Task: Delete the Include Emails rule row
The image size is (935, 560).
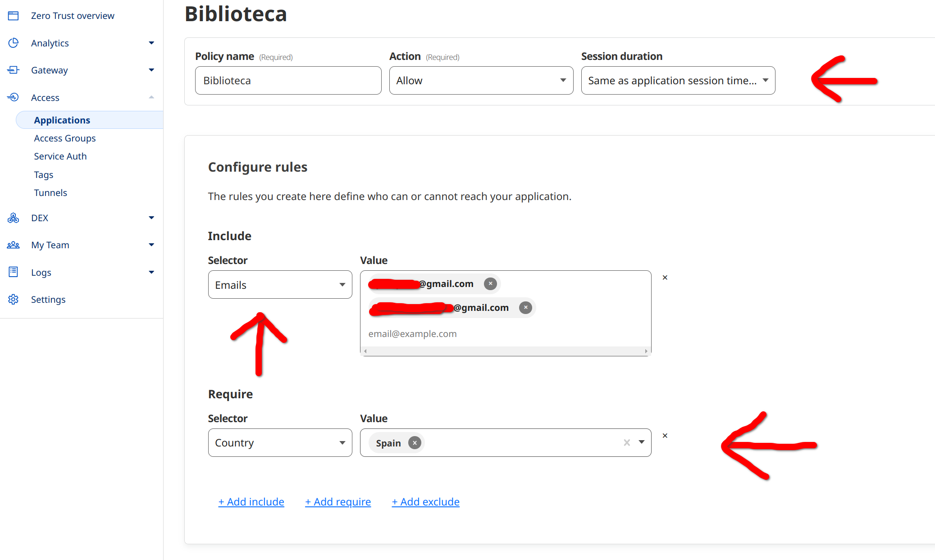Action: pyautogui.click(x=665, y=278)
